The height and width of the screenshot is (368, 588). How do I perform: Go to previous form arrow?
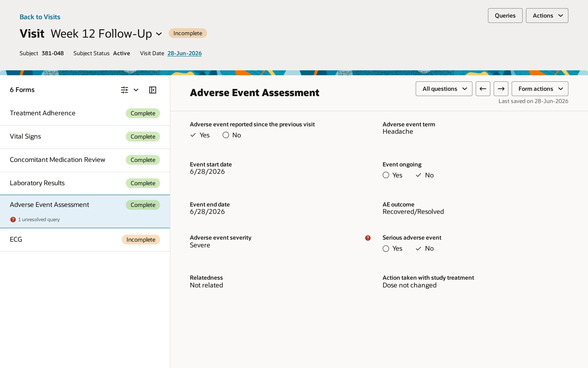pos(483,89)
